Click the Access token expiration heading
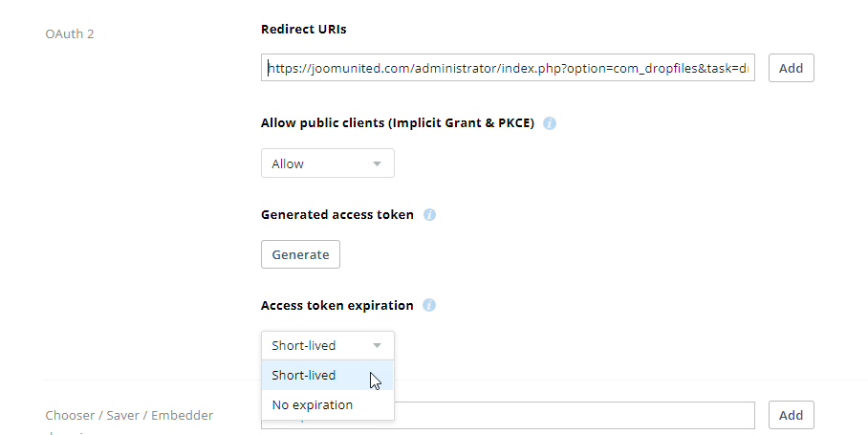 point(336,306)
